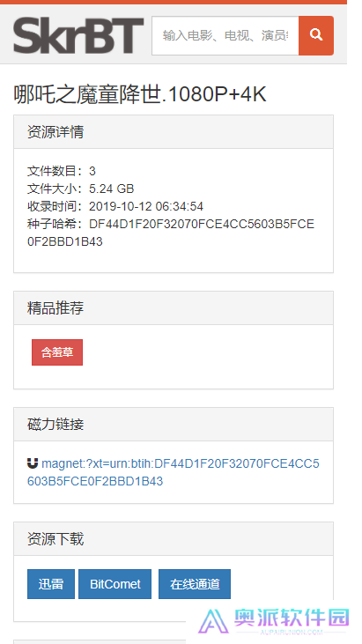Click the 奥派软件园 watermark text
This screenshot has width=362, height=644.
pos(292,618)
